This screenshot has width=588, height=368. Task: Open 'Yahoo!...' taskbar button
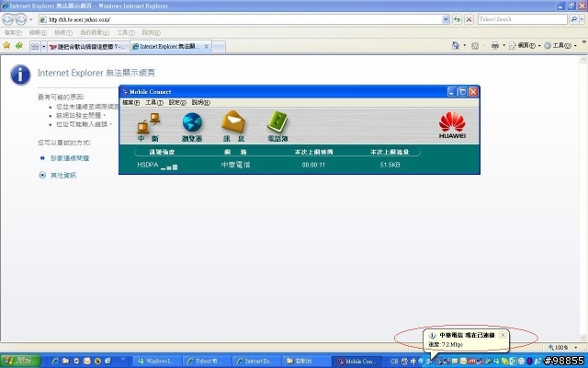208,362
